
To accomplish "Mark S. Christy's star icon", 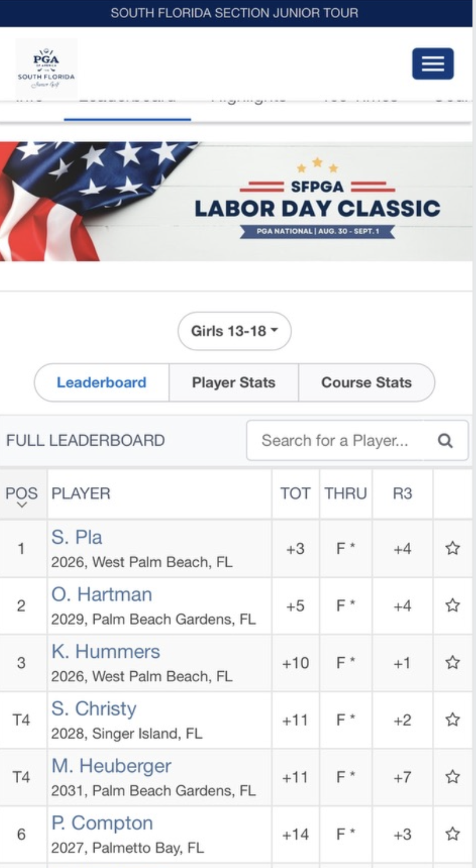I will coord(452,720).
